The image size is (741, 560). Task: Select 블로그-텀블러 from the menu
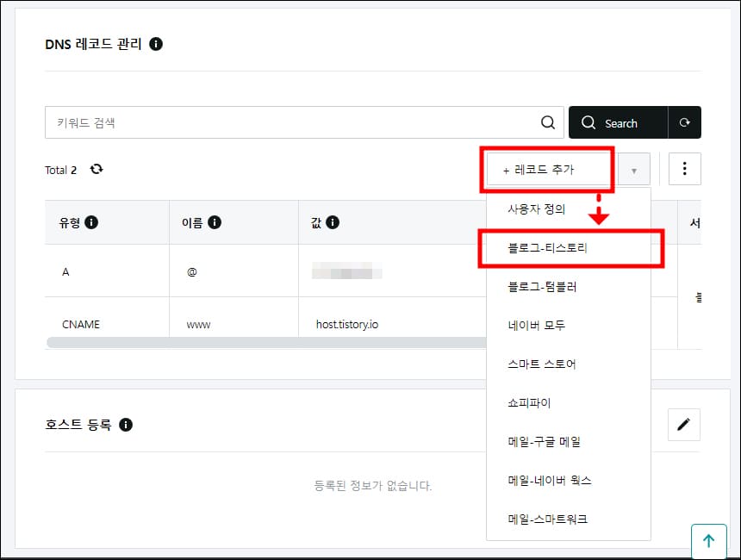click(540, 287)
